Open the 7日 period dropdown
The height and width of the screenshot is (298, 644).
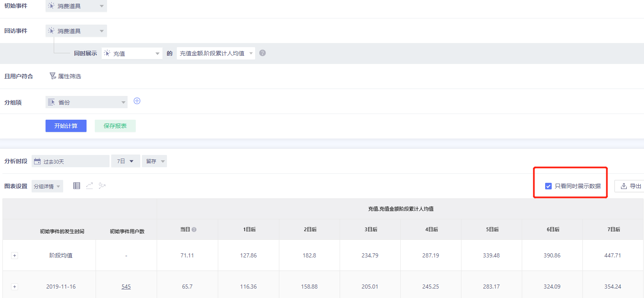pyautogui.click(x=126, y=161)
